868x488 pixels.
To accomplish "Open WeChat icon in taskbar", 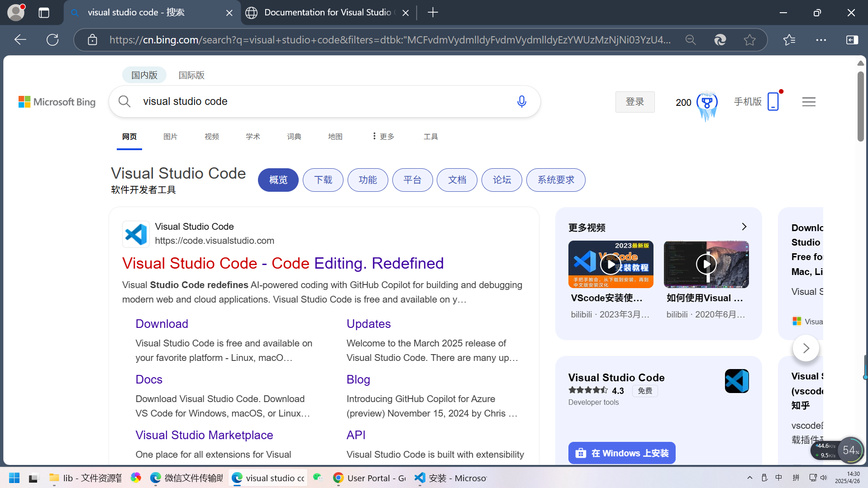I will point(318,478).
